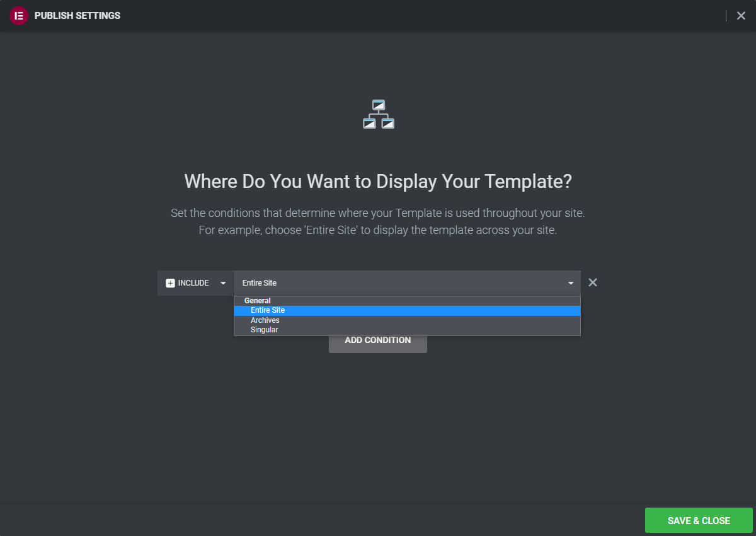The height and width of the screenshot is (536, 756).
Task: Click the 'For example, choose' description line
Action: (378, 230)
